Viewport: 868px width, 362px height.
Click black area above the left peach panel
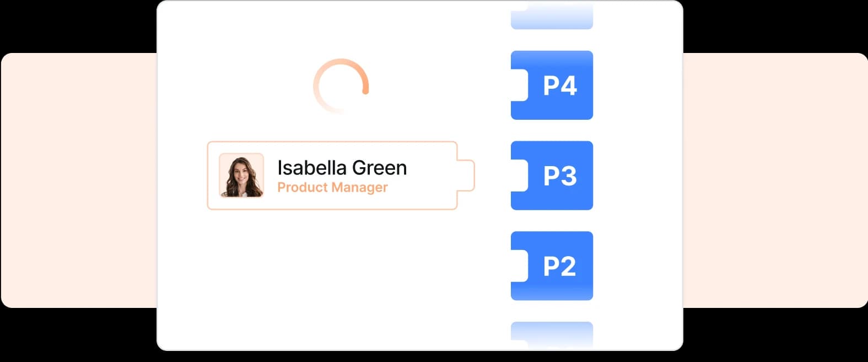click(x=77, y=25)
